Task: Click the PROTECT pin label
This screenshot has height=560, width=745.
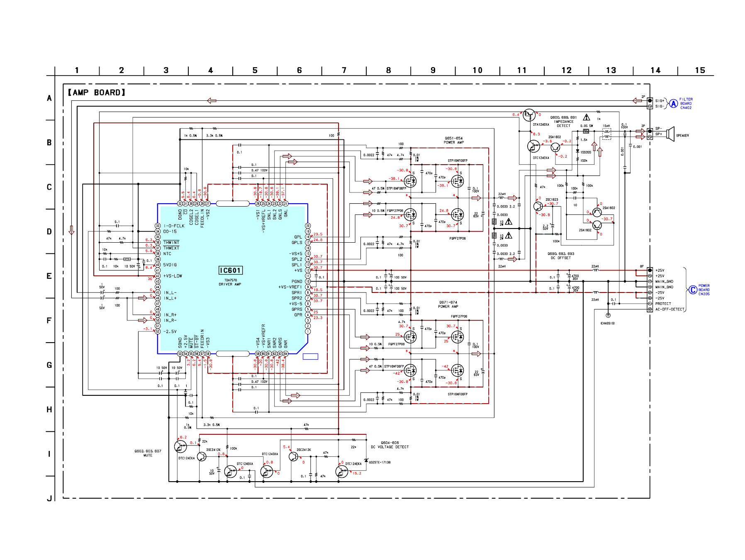Action: tap(663, 304)
